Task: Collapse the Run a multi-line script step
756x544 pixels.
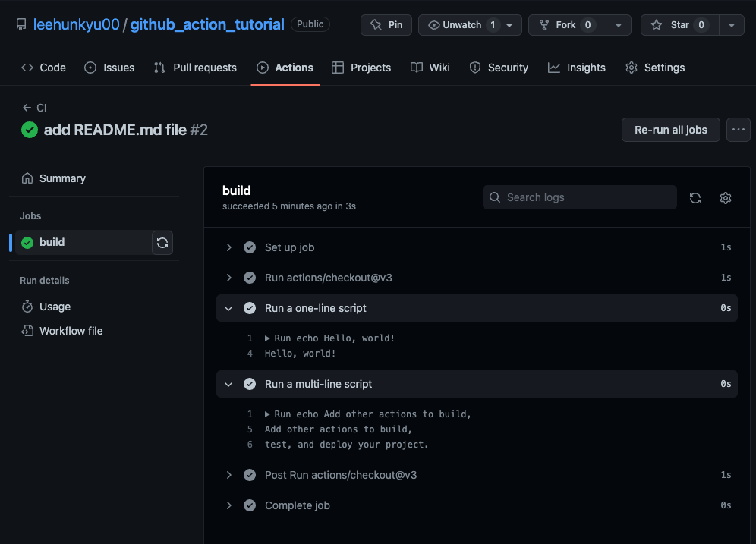Action: 229,384
